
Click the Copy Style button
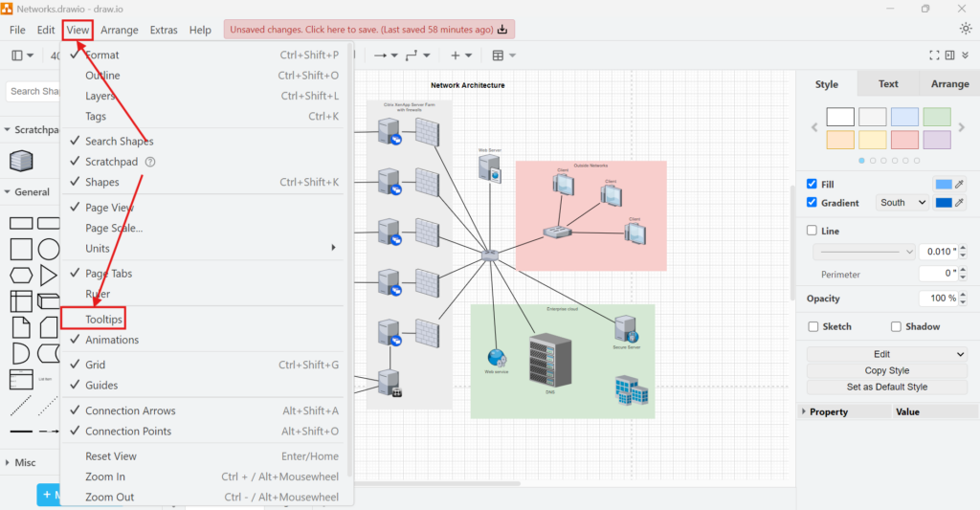tap(886, 370)
